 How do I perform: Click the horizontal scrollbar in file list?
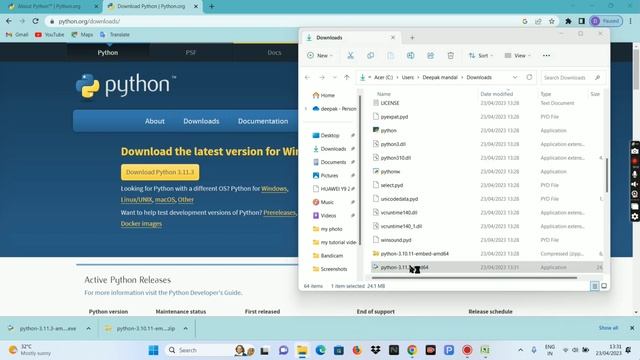coord(474,278)
